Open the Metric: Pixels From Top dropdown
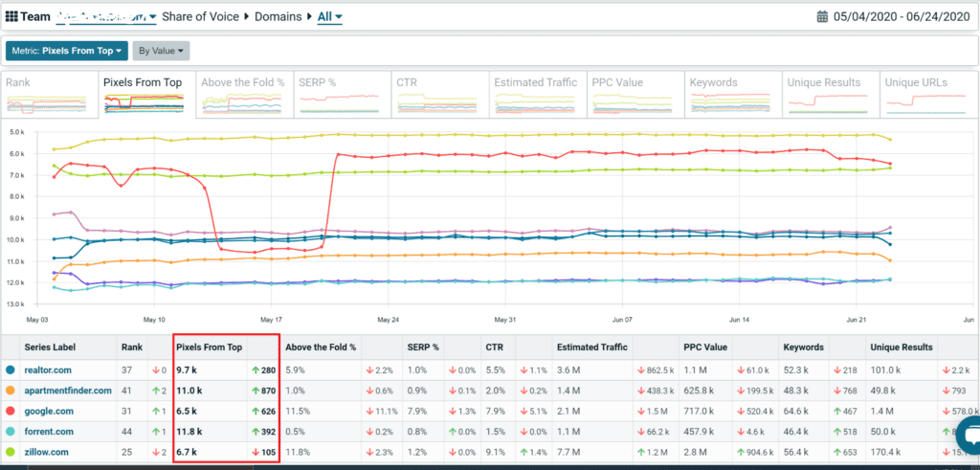The width and height of the screenshot is (980, 470). click(67, 52)
